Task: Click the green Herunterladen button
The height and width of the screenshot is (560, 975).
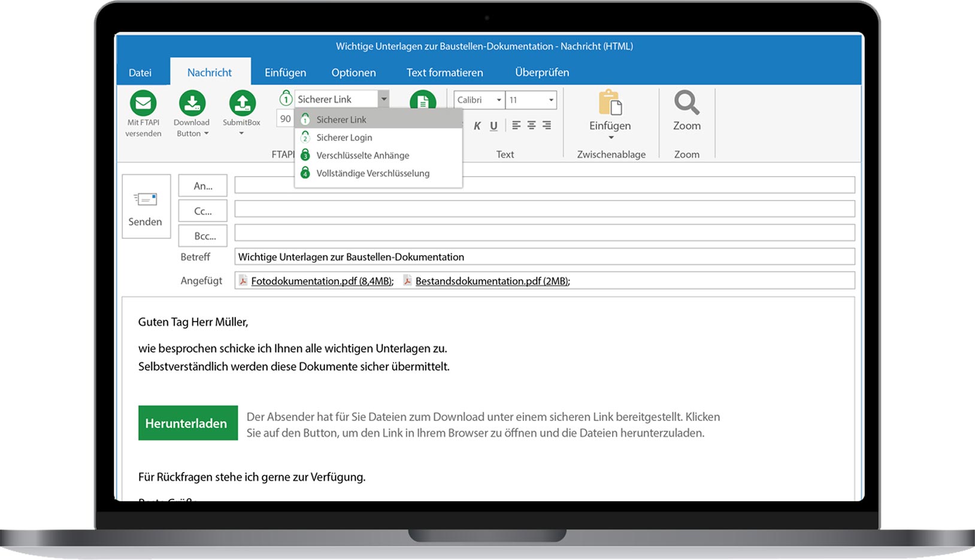Action: (187, 423)
